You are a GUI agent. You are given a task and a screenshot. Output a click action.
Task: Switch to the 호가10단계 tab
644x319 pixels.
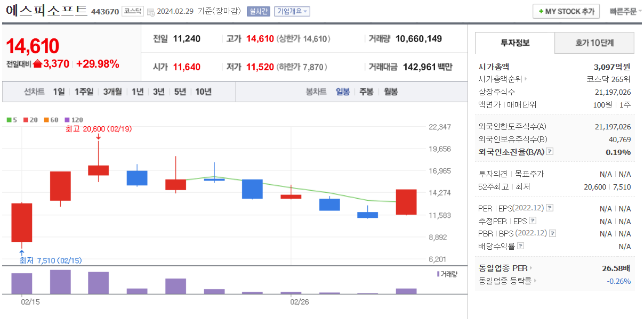[x=594, y=43]
